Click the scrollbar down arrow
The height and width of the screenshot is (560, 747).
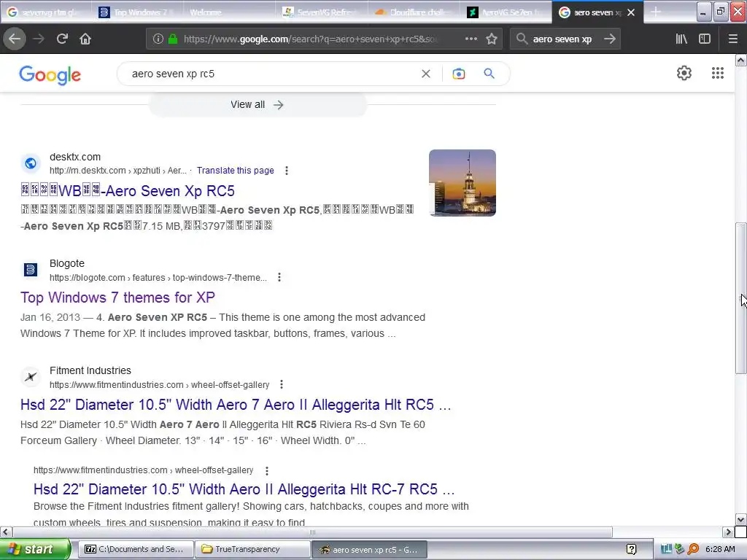(740, 520)
